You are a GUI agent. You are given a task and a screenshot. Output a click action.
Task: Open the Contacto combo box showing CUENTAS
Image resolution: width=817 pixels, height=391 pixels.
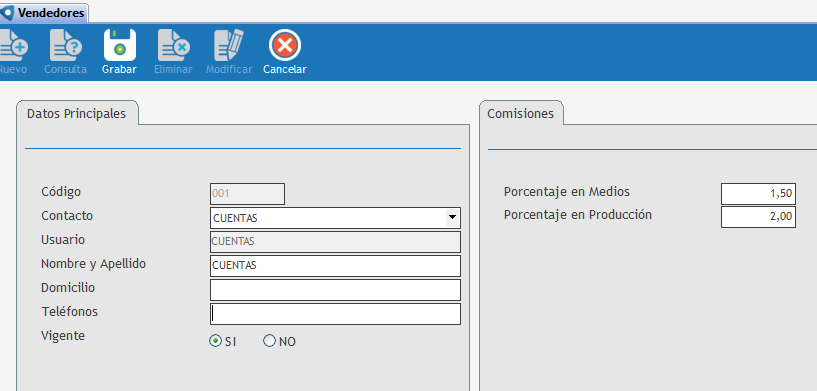point(336,218)
